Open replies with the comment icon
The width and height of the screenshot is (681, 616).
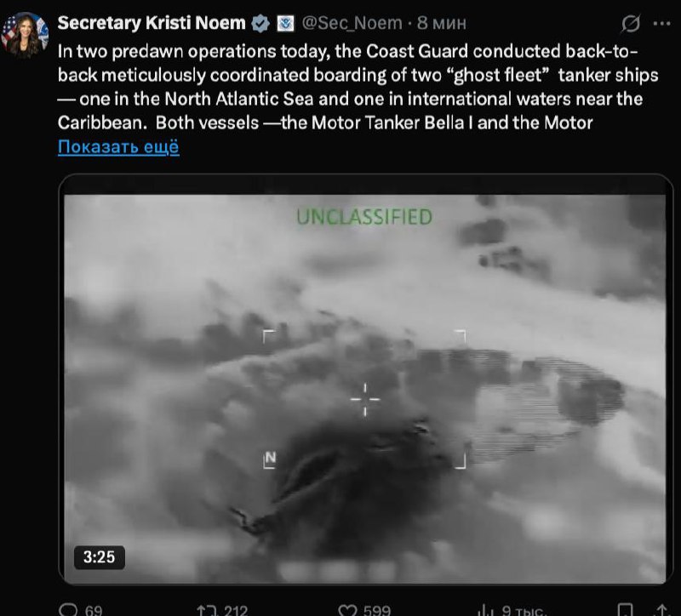(67, 610)
